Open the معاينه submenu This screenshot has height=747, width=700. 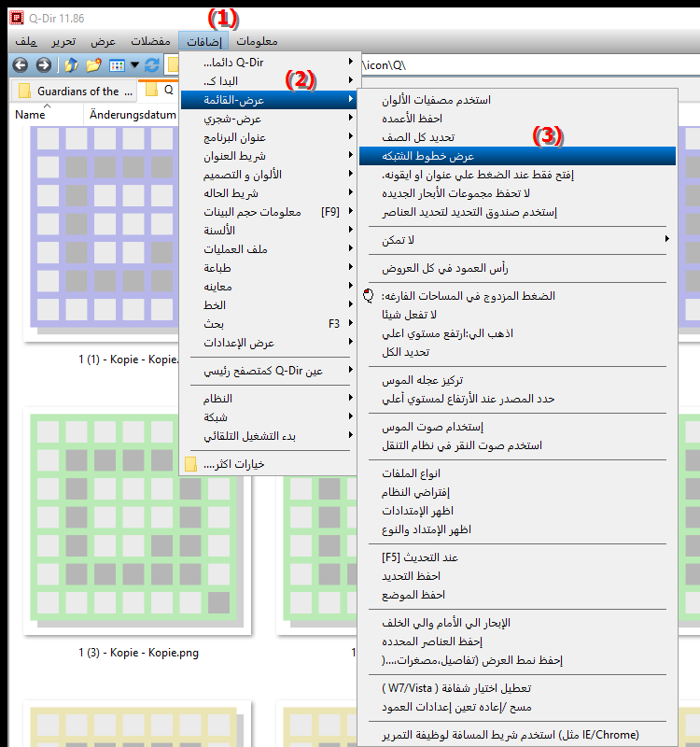(x=269, y=287)
